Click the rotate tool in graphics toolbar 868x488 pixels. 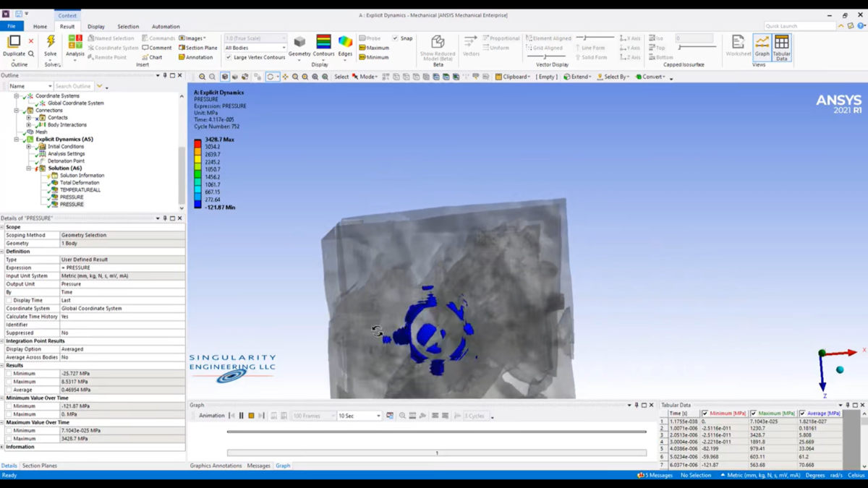point(271,77)
